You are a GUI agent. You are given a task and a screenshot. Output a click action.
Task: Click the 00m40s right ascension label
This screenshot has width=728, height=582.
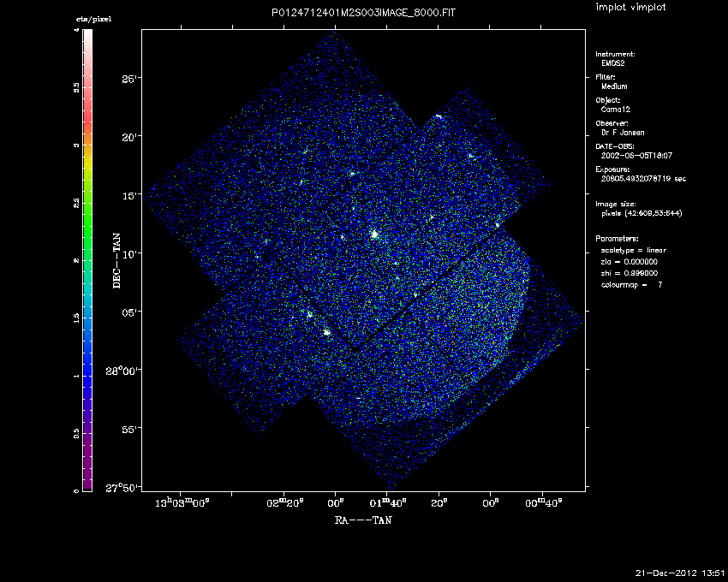click(544, 503)
